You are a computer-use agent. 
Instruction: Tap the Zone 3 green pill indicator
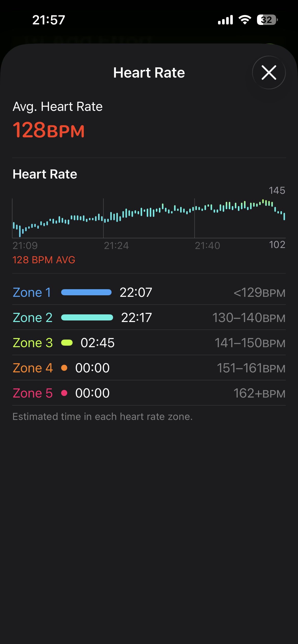tap(67, 343)
